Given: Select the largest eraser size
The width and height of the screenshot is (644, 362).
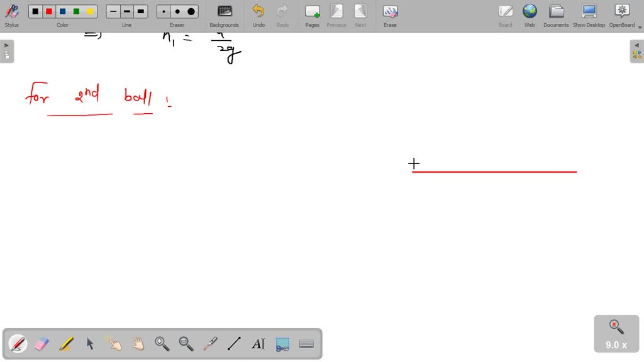Looking at the screenshot, I should [191, 11].
